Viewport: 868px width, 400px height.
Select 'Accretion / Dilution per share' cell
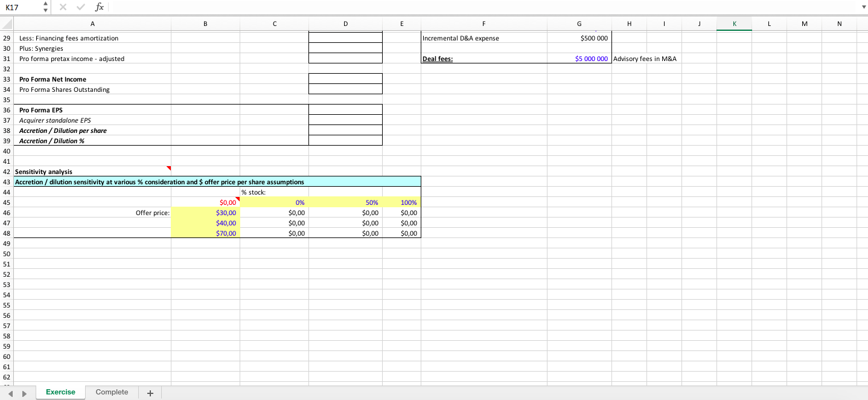(92, 131)
